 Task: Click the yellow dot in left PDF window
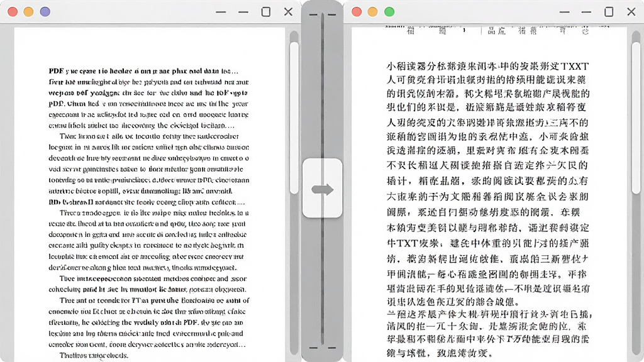coord(28,11)
